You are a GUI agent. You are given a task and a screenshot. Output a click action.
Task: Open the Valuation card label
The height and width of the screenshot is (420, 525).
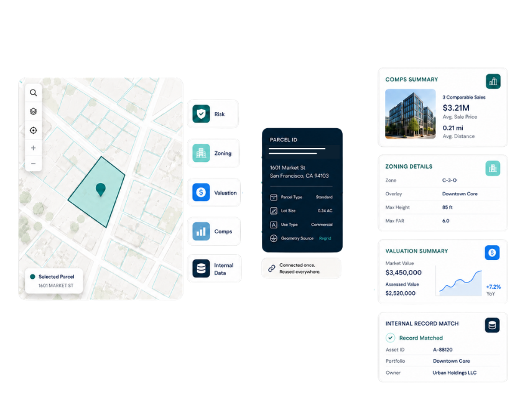tap(225, 193)
